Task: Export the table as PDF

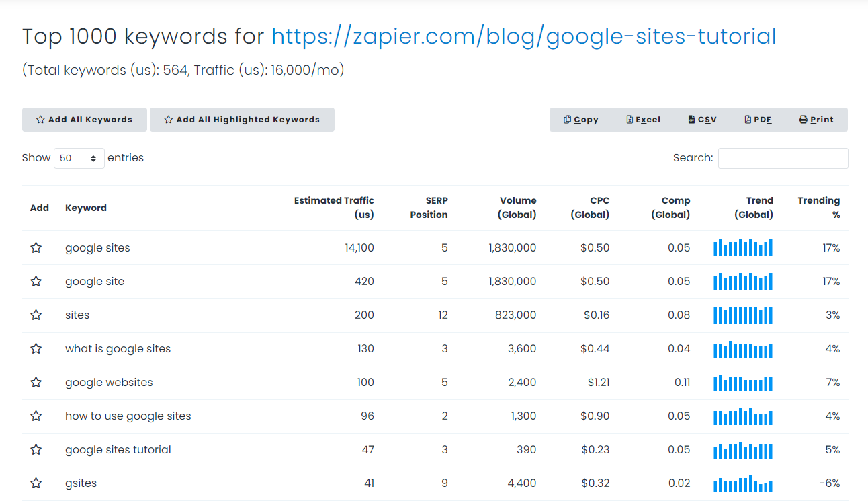Action: (x=758, y=120)
